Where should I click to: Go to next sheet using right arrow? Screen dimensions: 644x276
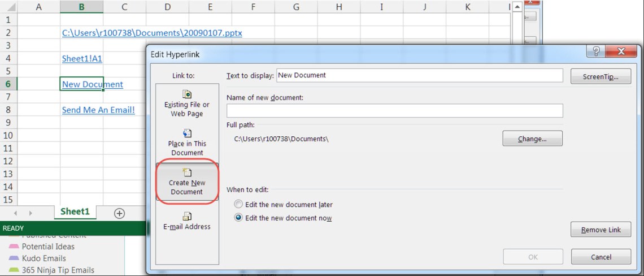(31, 213)
